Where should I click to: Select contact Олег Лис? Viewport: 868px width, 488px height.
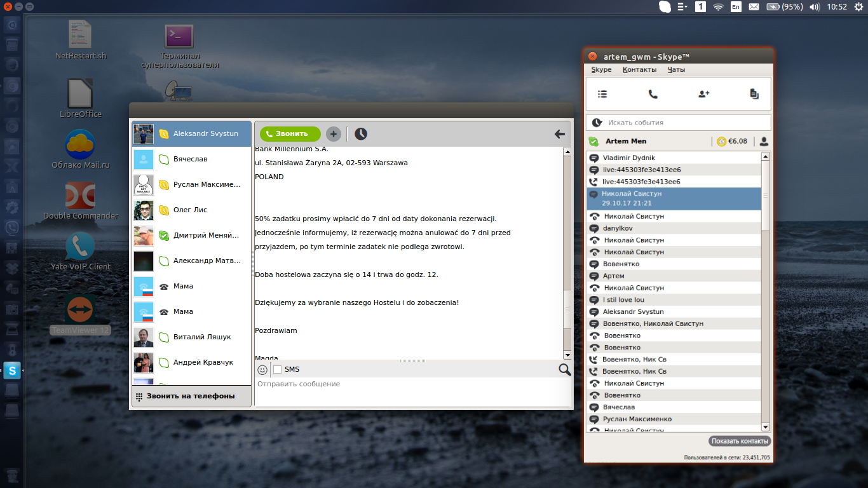click(x=191, y=210)
